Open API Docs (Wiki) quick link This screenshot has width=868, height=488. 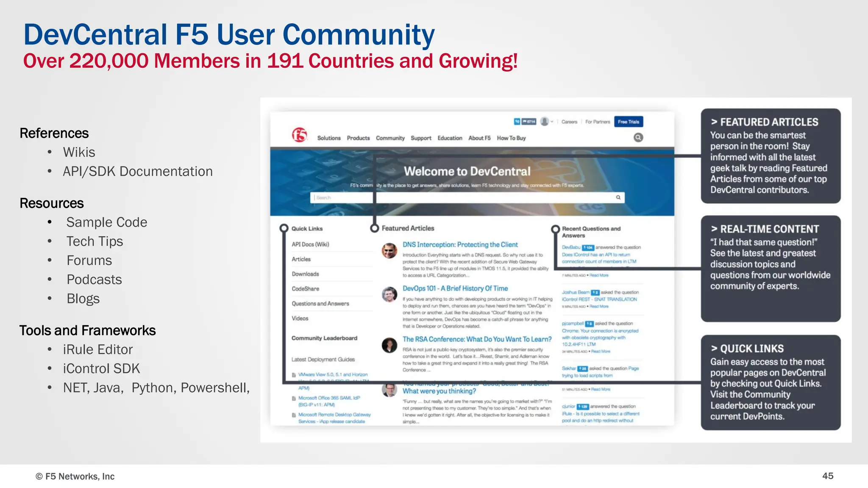tap(310, 244)
